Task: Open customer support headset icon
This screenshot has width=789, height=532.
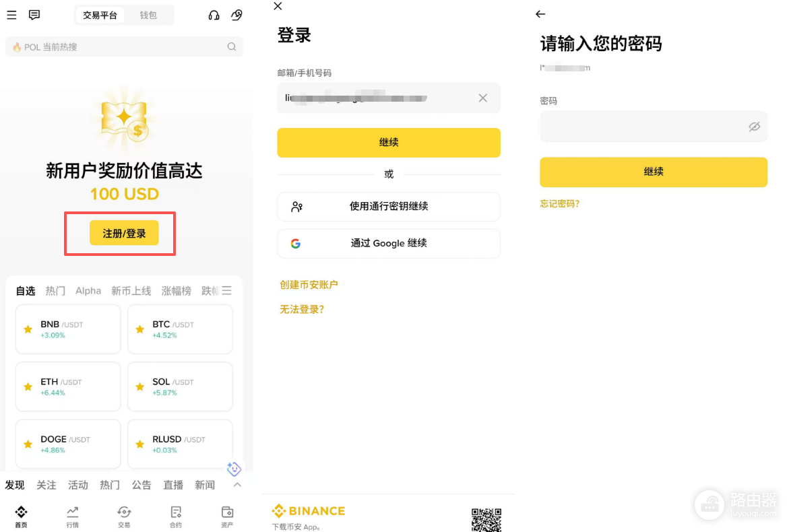Action: tap(214, 15)
